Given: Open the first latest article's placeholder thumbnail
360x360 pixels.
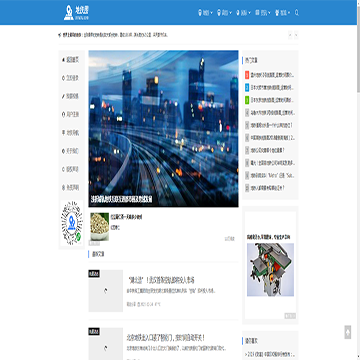Looking at the screenshot, I should coord(106,291).
